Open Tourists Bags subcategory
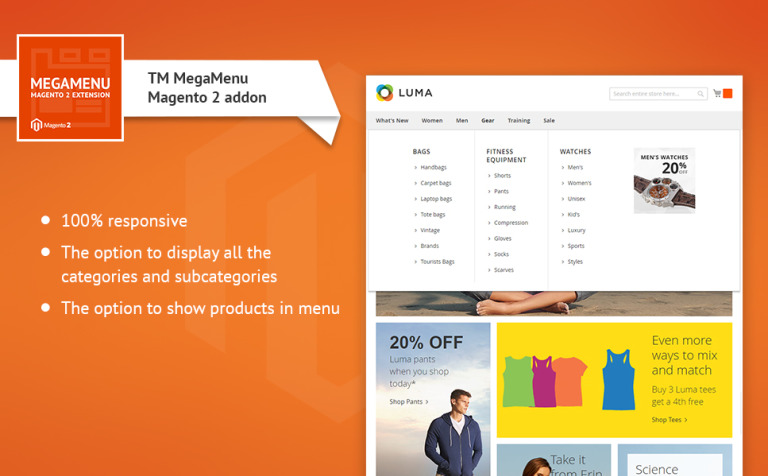The height and width of the screenshot is (476, 768). coord(437,262)
